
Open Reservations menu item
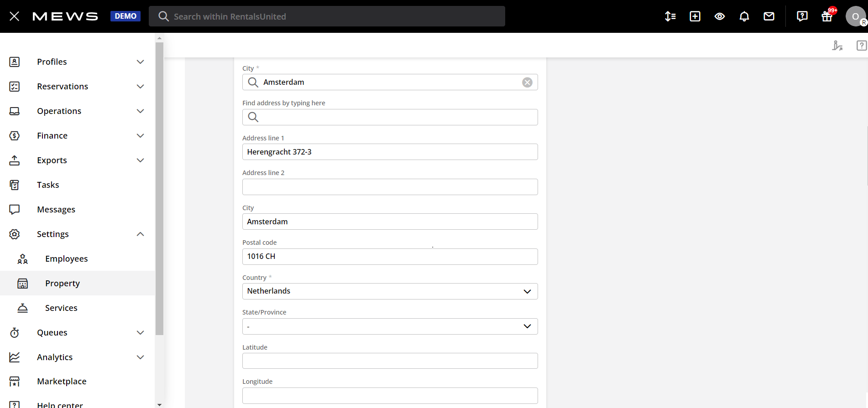coord(63,86)
